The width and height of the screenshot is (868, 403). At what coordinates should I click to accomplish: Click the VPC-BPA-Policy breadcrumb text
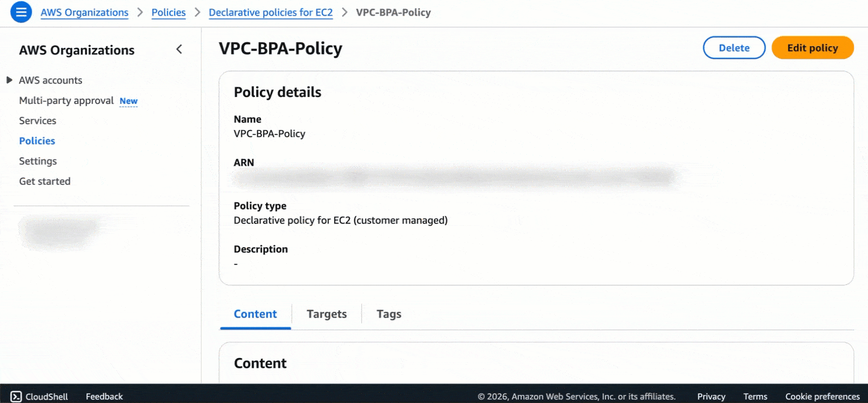click(x=394, y=12)
